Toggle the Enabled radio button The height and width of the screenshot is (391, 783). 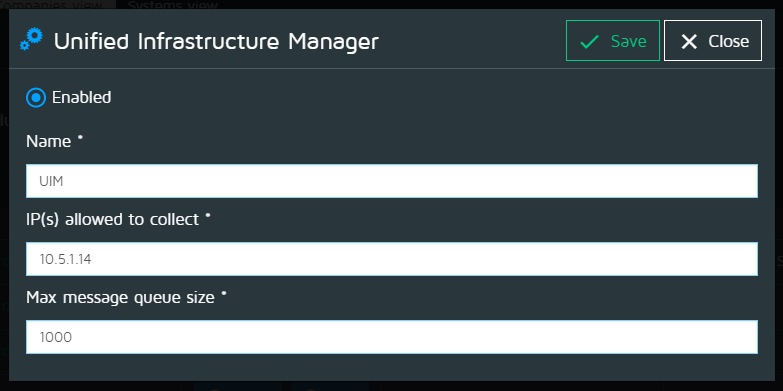point(36,97)
